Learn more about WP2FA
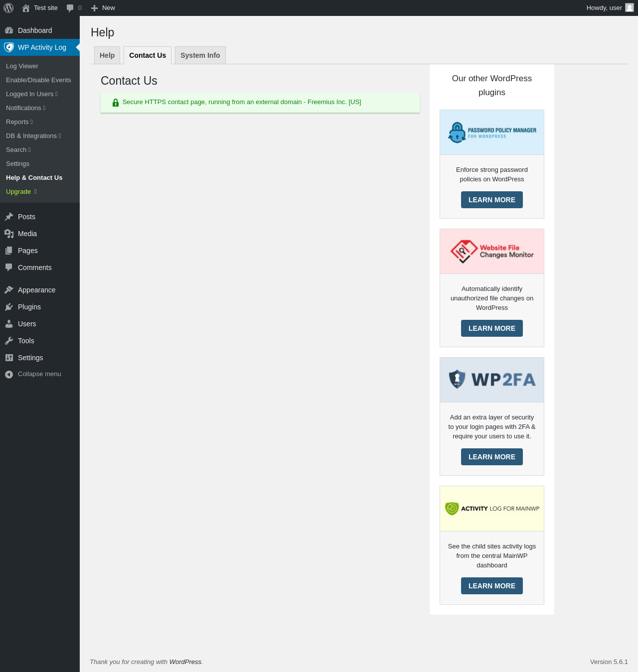Screen dimensions: 638x672 [x=492, y=457]
